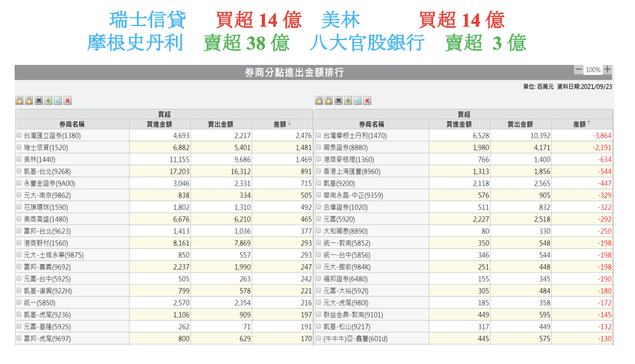
Task: Click the zoom-in plus button beside 100%
Action: [608, 69]
